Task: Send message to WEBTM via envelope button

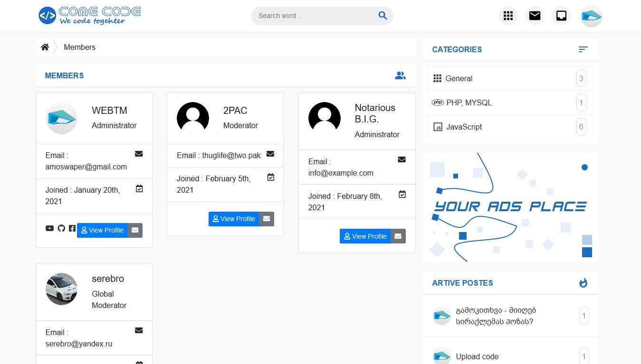Action: [x=135, y=230]
